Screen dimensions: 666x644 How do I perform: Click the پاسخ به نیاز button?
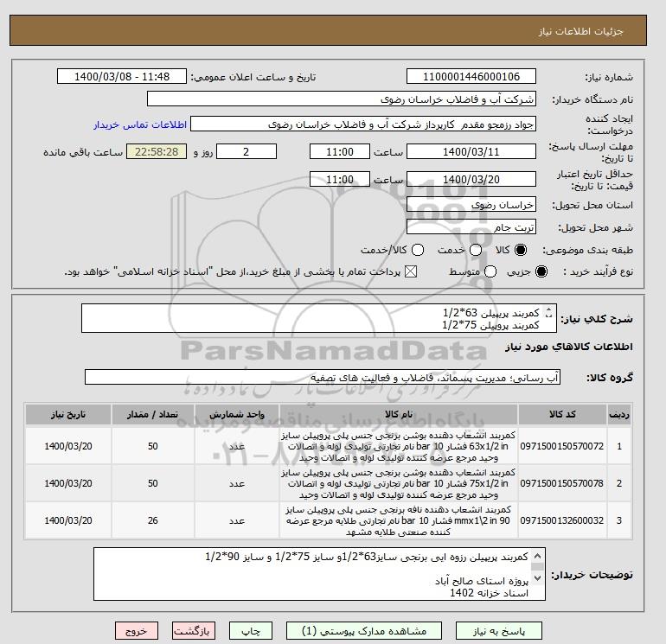(x=499, y=631)
